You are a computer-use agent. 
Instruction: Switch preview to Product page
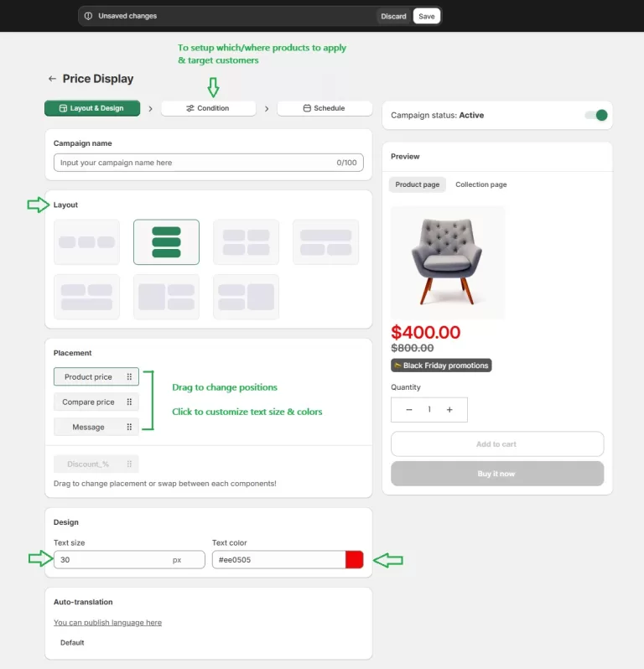(x=417, y=184)
